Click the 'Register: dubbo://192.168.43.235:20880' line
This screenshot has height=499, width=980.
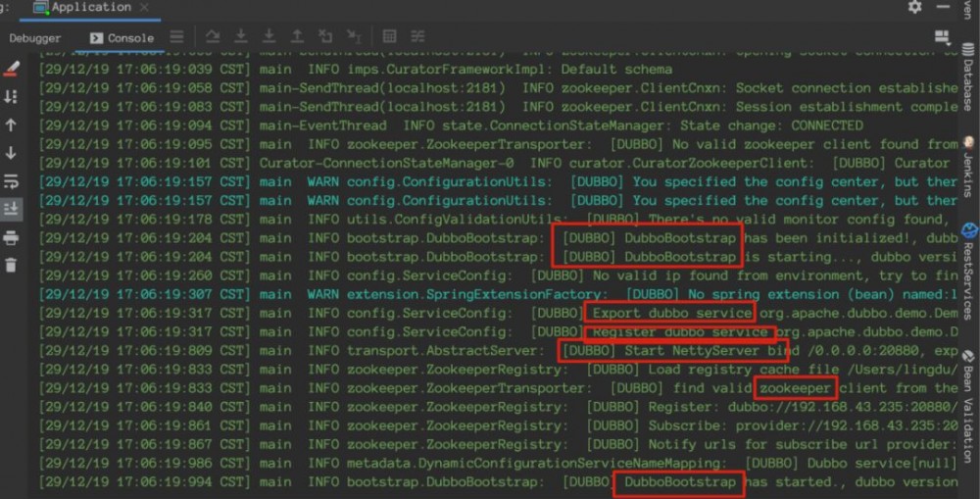point(498,407)
